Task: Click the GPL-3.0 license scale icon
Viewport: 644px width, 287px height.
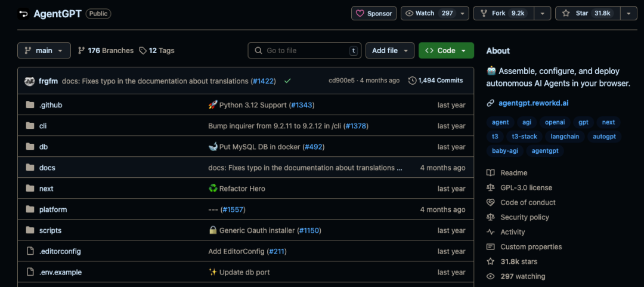Action: pos(490,187)
